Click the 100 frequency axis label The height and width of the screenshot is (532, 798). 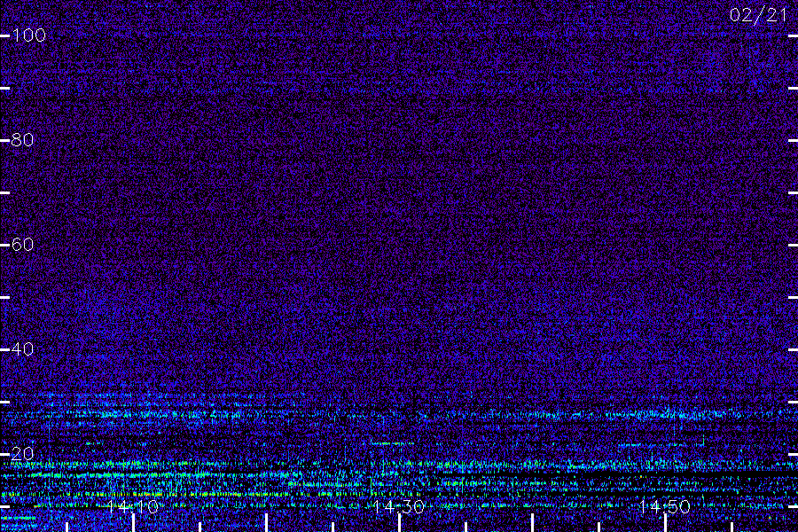click(29, 35)
